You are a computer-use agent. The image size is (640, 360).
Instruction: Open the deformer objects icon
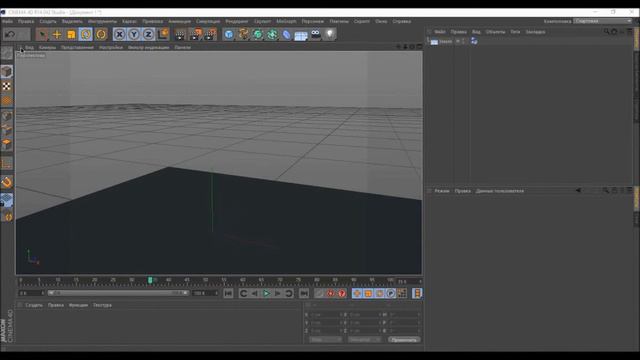[x=287, y=34]
